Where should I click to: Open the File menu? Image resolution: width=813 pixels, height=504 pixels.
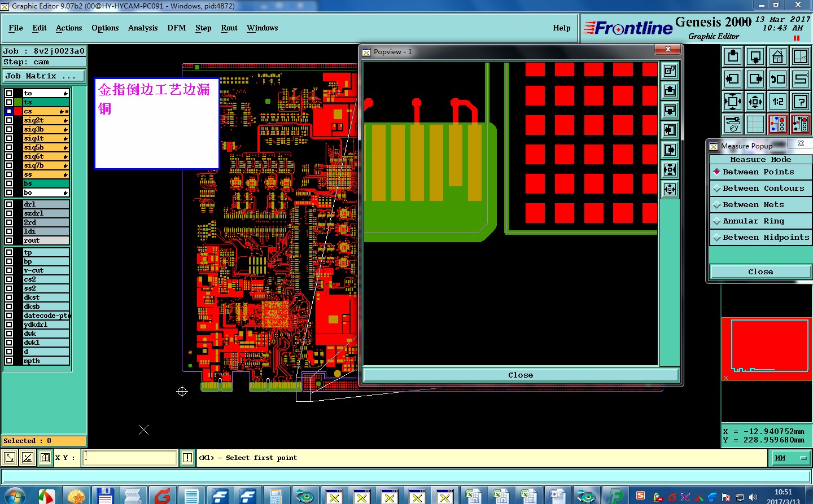tap(16, 28)
